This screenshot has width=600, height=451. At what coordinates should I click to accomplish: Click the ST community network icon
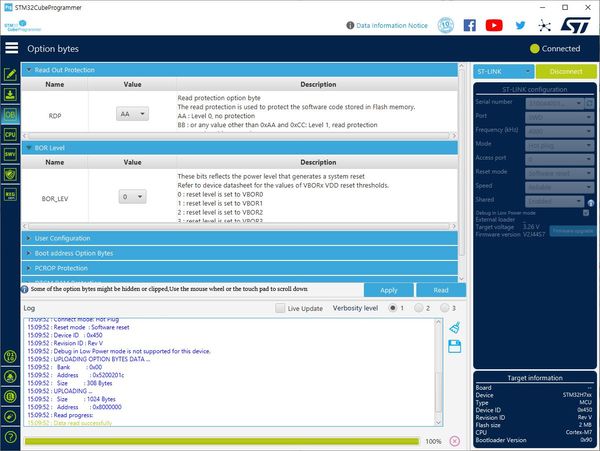click(x=544, y=26)
